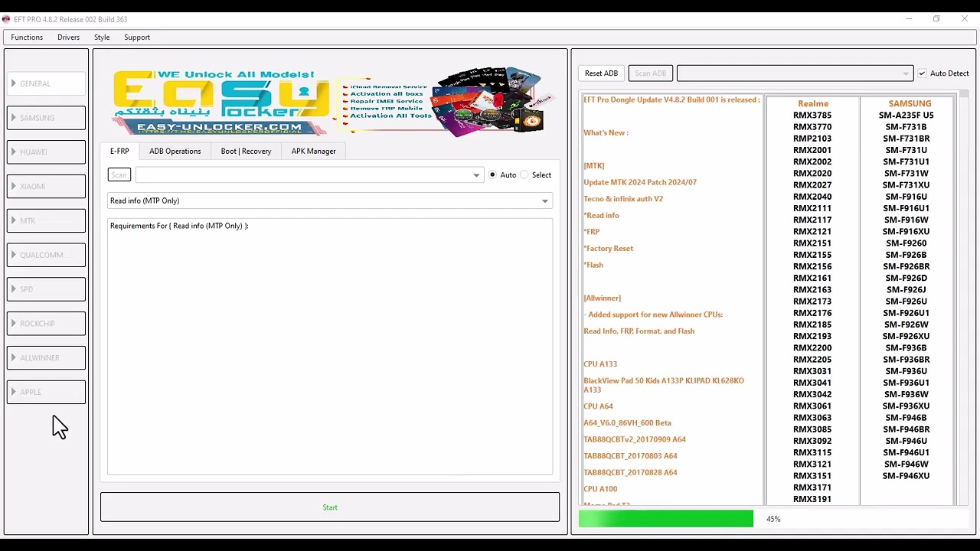The width and height of the screenshot is (980, 551).
Task: Switch to the ADB Operations tab
Action: click(x=175, y=151)
